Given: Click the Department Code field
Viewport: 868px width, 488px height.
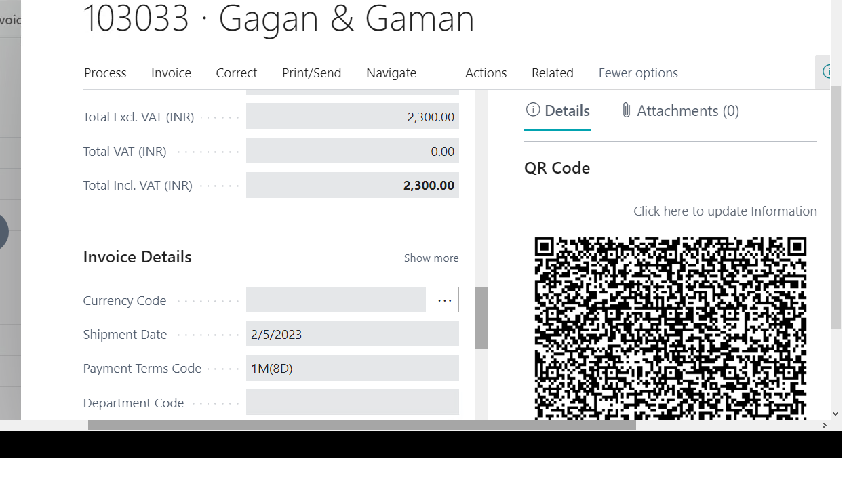Looking at the screenshot, I should click(353, 403).
